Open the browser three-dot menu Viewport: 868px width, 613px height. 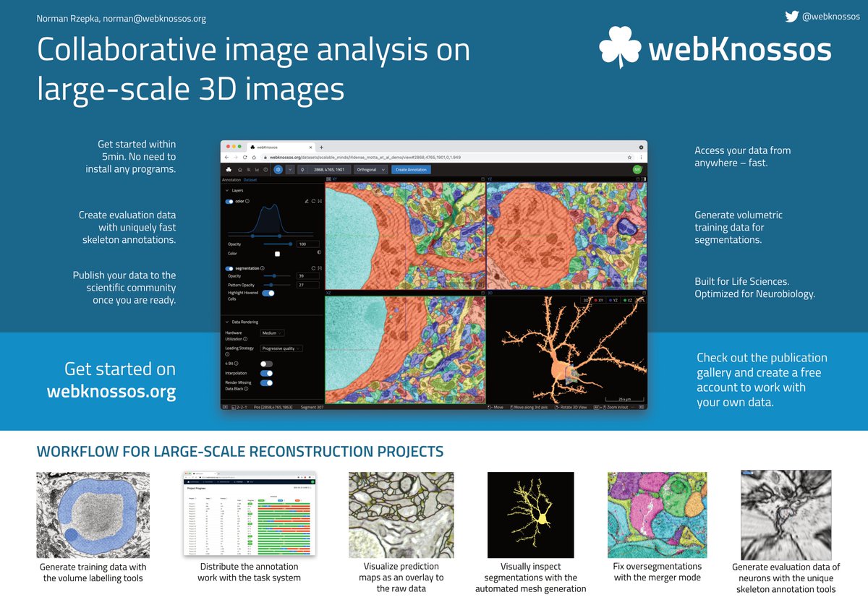pyautogui.click(x=641, y=156)
